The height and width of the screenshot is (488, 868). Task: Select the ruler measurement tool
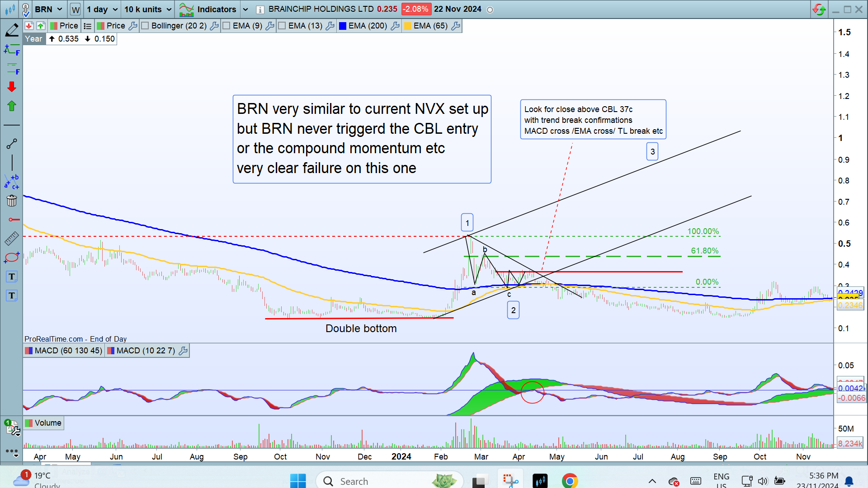12,238
